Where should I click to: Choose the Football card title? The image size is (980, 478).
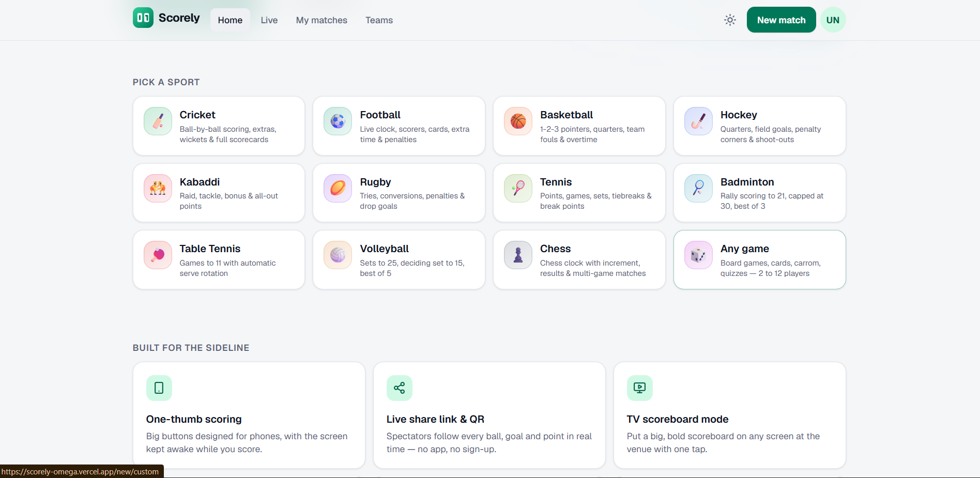[x=380, y=115]
